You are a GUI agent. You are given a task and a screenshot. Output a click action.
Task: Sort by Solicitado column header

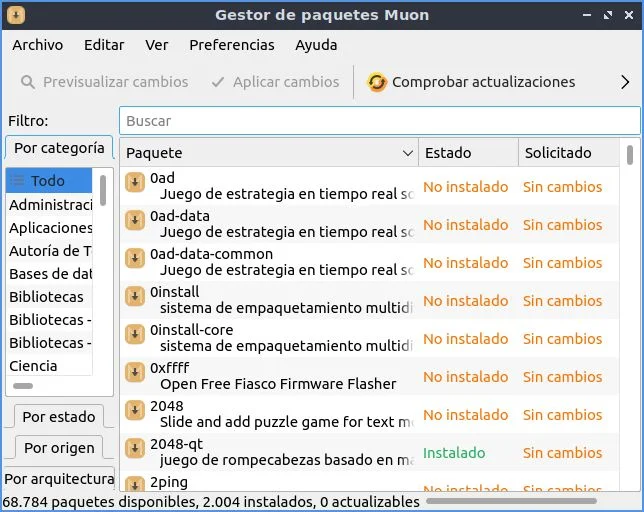pos(569,153)
